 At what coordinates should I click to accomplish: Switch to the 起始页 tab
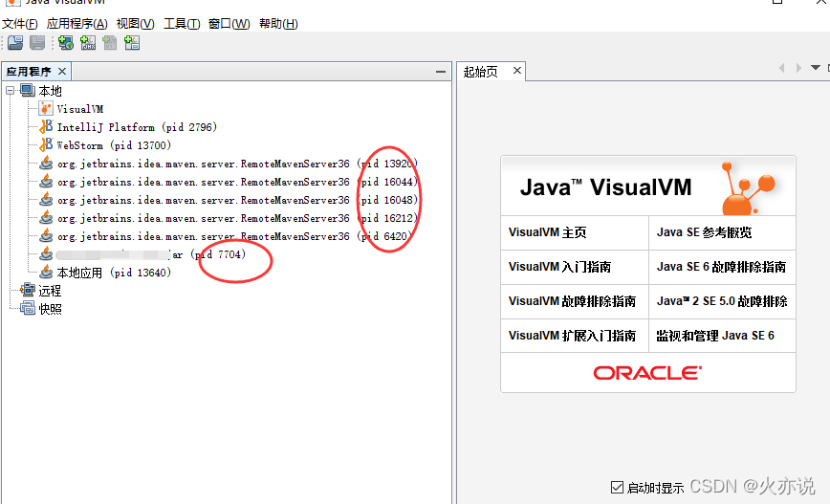[x=481, y=72]
